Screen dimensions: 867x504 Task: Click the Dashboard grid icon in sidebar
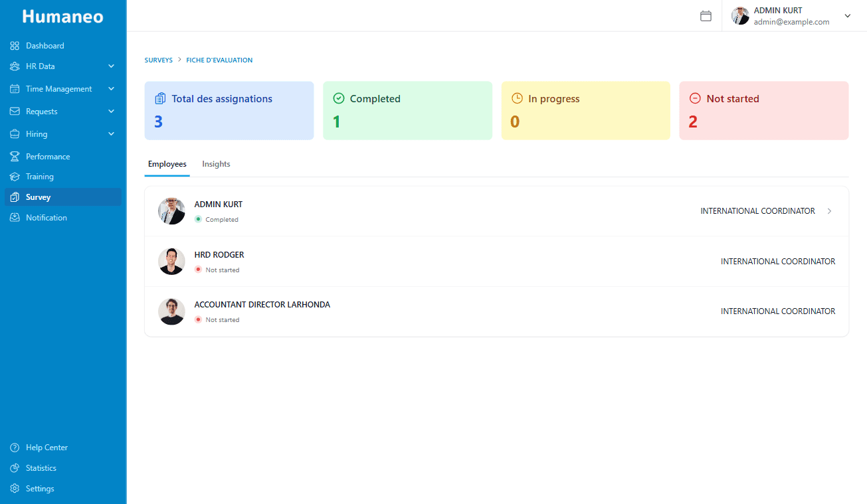[x=15, y=46]
